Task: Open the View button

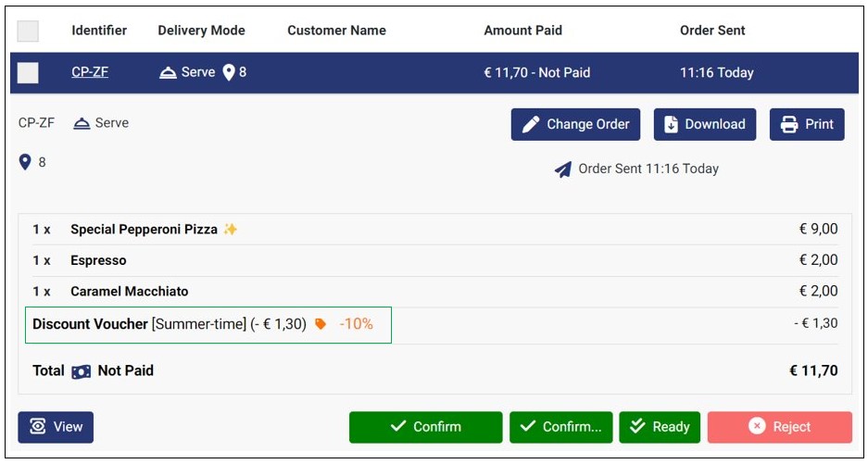Action: point(56,427)
